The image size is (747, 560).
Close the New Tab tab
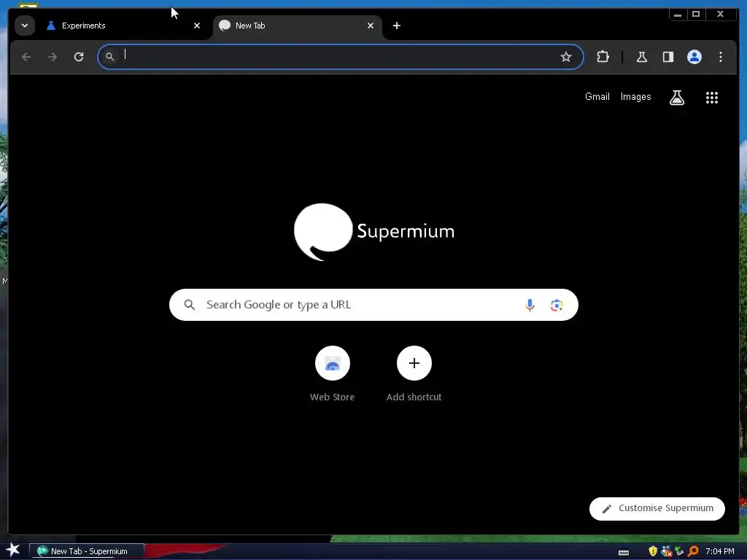point(371,26)
